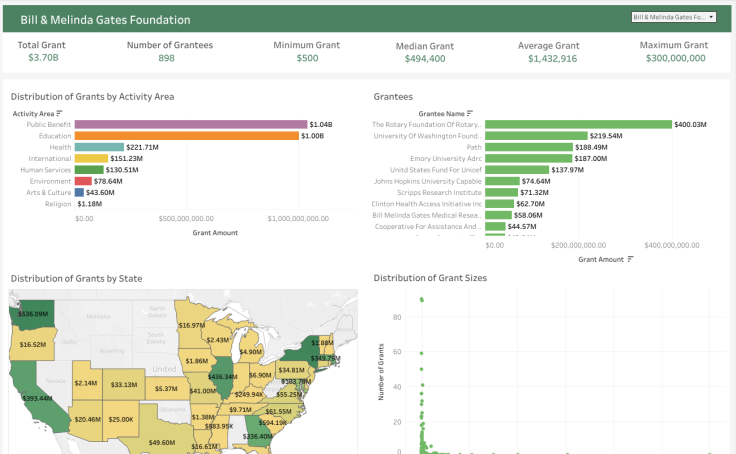The height and width of the screenshot is (454, 736).
Task: Click the topmost dot in Grant Sizes scatter
Action: click(x=422, y=299)
